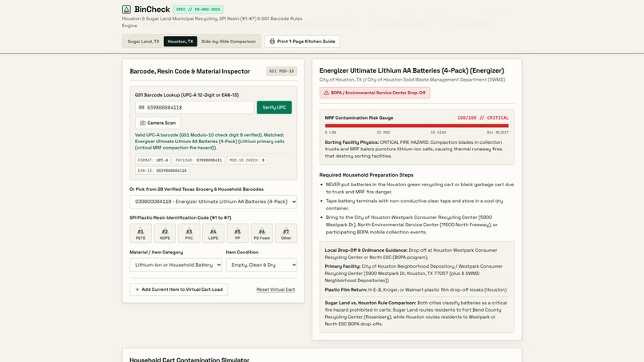Click the SPEC // FB-HOU-2026 badge
This screenshot has width=644, height=362.
(x=198, y=10)
